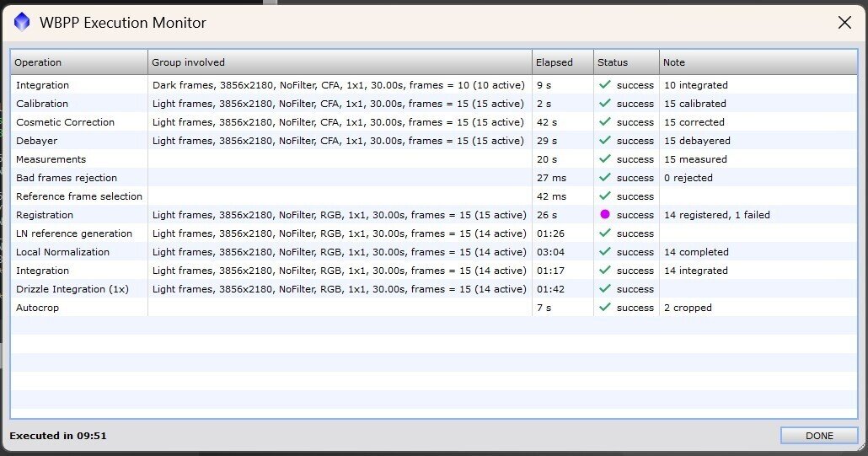868x456 pixels.
Task: Click the green checkmark in Measurements row
Action: pyautogui.click(x=605, y=158)
